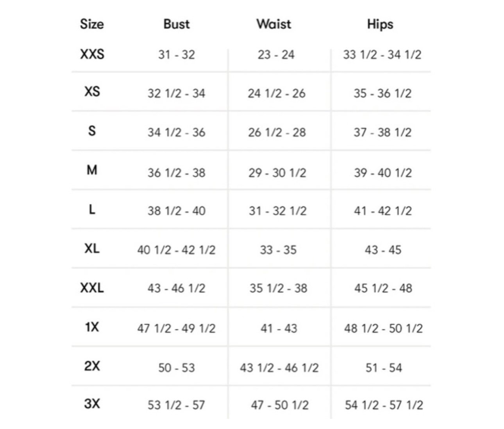504x429 pixels.
Task: Select the XS size row label
Action: [92, 92]
